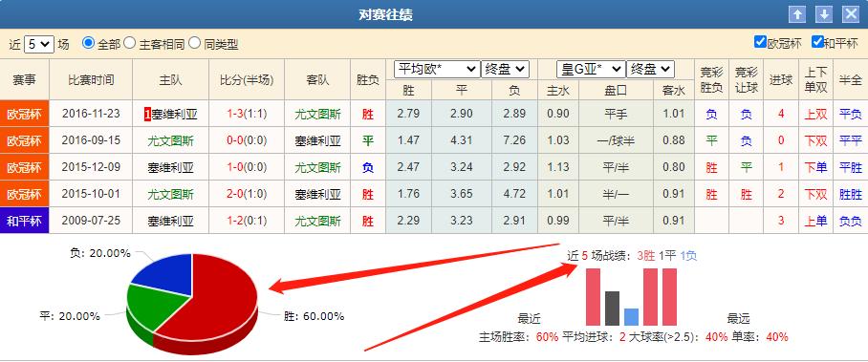Image resolution: width=868 pixels, height=362 pixels.
Task: Open away team 尤文图斯 in 2009-07-25 row
Action: [x=317, y=221]
